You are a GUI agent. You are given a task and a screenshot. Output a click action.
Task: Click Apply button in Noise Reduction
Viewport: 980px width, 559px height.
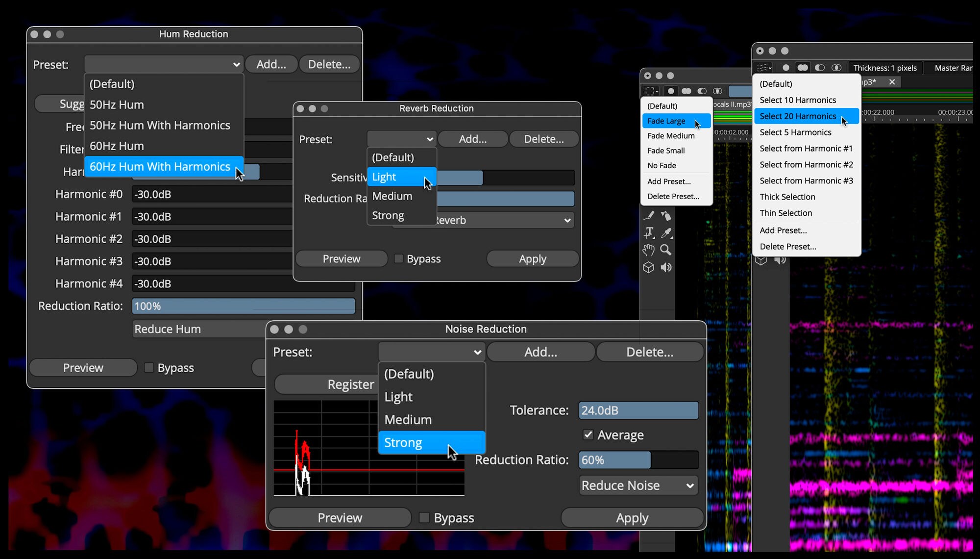631,517
